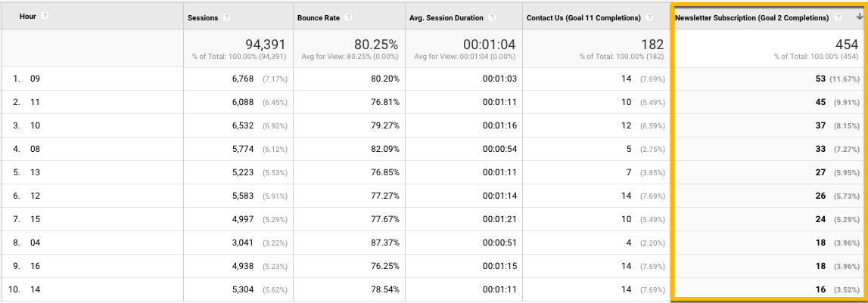
Task: Click the help icon next to Hour
Action: 45,17
